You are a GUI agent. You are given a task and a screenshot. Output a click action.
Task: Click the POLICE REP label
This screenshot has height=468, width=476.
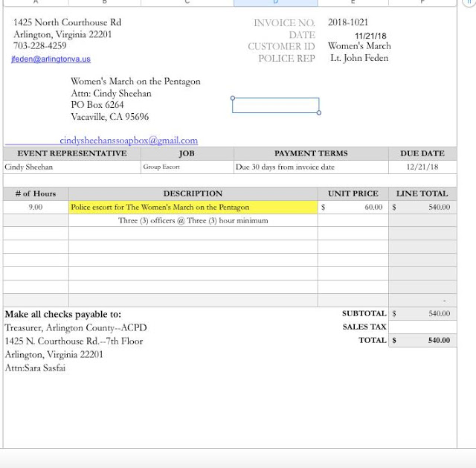click(286, 58)
